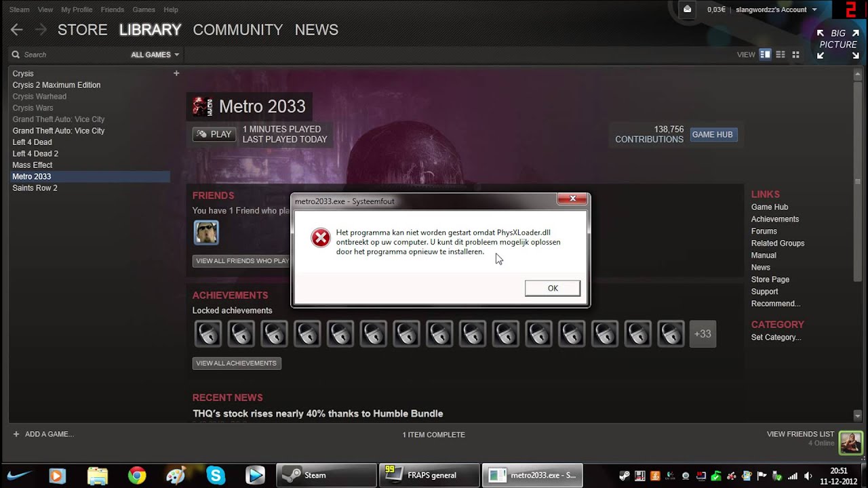Click ADD A GAME... plus icon

[x=16, y=434]
